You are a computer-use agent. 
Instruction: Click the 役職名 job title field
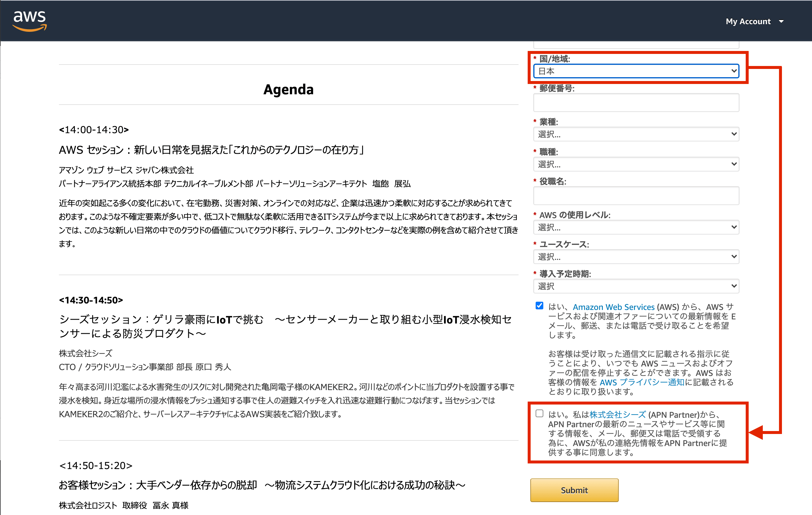(x=636, y=196)
